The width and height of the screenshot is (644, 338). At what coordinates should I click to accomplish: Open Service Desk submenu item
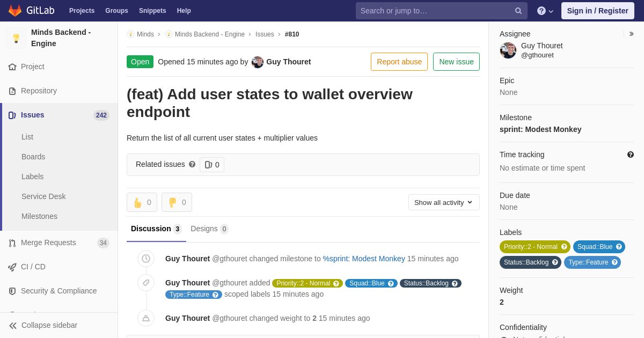coord(43,196)
